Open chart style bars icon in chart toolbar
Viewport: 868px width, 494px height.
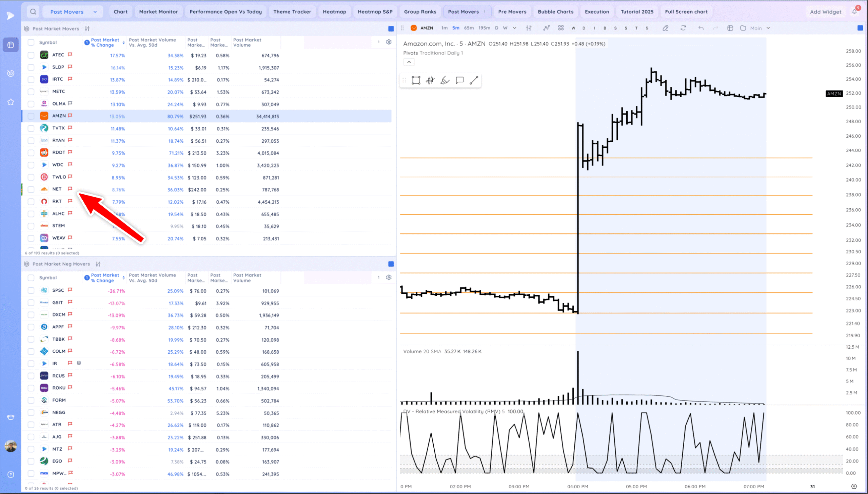(529, 28)
